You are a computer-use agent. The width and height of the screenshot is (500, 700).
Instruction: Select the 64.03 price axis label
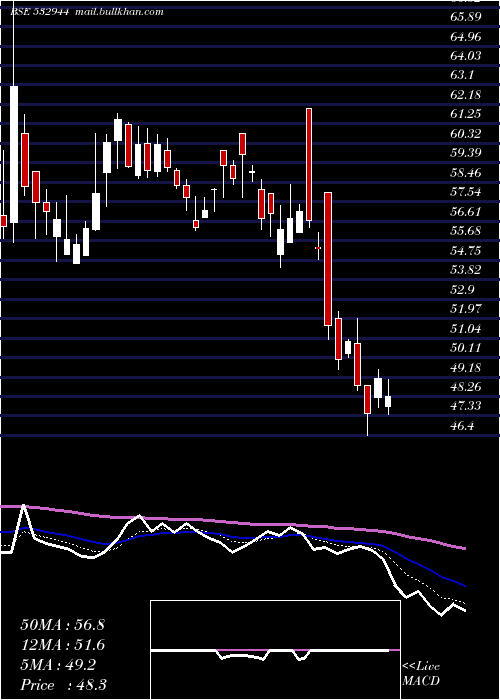[x=466, y=56]
